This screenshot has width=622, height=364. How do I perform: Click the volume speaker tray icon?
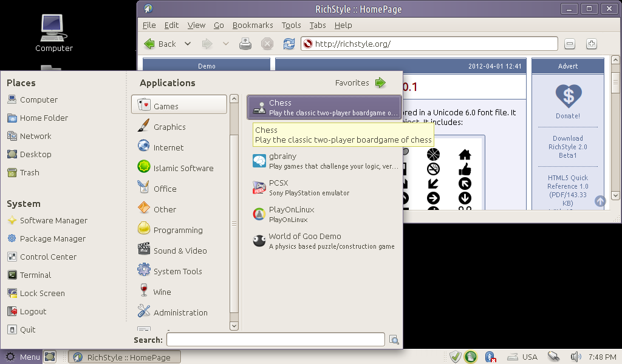575,357
